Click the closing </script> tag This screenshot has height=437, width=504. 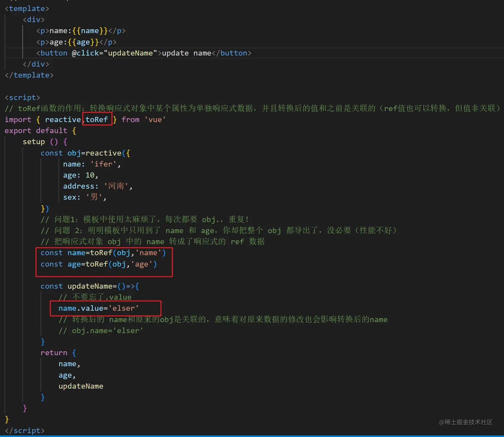[x=25, y=431]
